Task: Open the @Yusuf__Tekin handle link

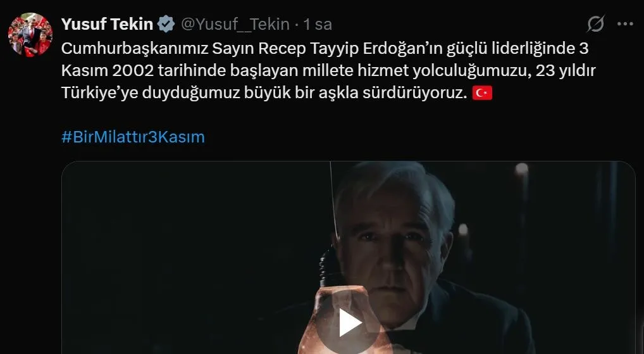Action: (x=235, y=24)
